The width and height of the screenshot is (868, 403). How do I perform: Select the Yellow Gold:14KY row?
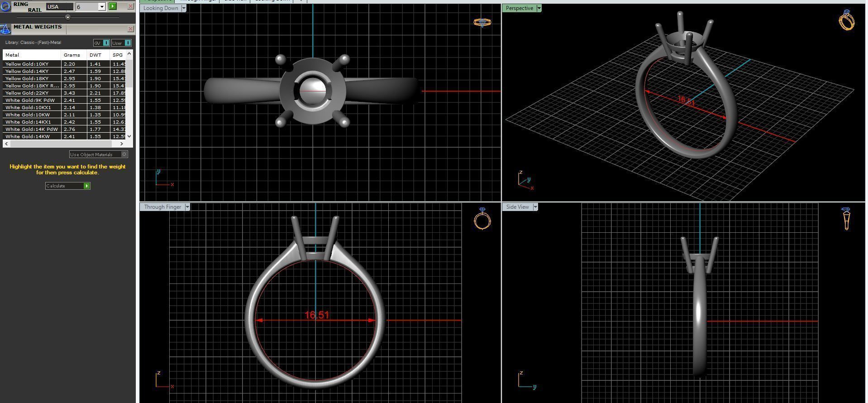(x=64, y=71)
